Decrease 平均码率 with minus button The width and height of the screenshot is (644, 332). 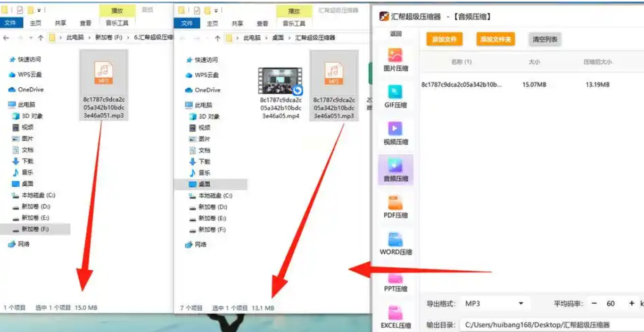pos(594,303)
